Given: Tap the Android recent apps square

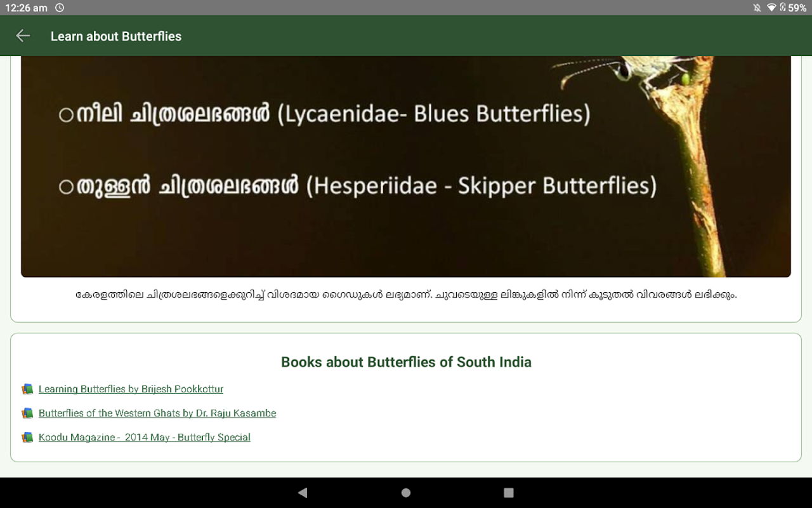Looking at the screenshot, I should [509, 492].
